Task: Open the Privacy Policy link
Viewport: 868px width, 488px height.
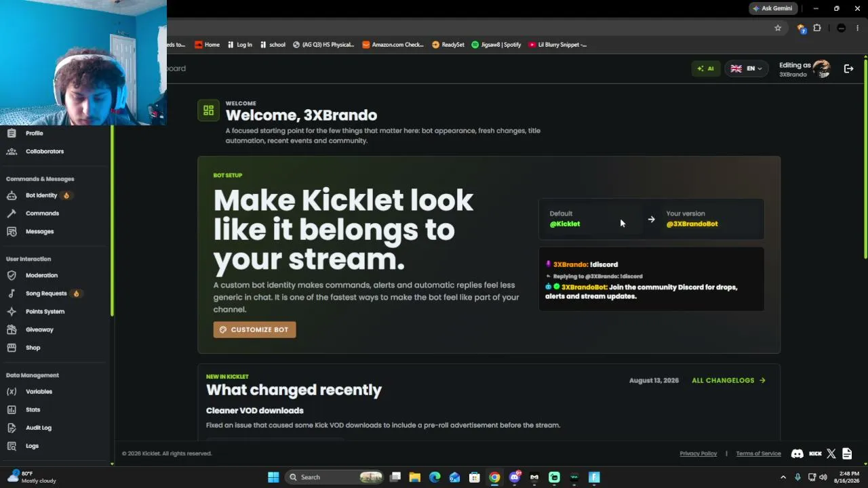Action: tap(698, 453)
